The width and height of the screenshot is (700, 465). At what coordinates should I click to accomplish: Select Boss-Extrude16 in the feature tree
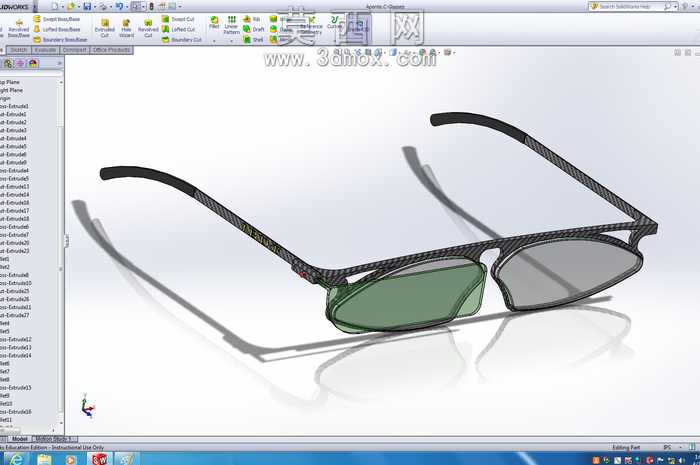16,411
